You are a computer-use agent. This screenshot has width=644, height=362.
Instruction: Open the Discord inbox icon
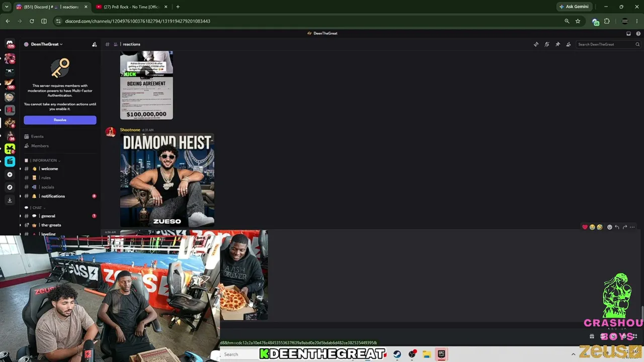click(x=628, y=33)
